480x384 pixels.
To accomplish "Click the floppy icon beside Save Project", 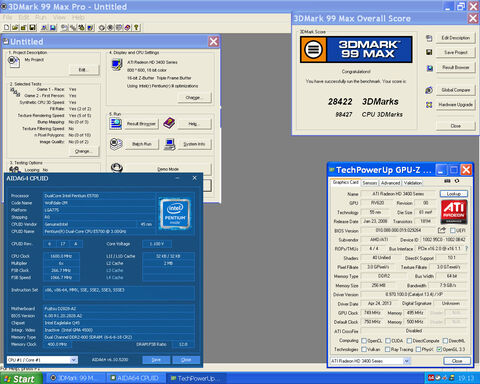I will (x=429, y=52).
